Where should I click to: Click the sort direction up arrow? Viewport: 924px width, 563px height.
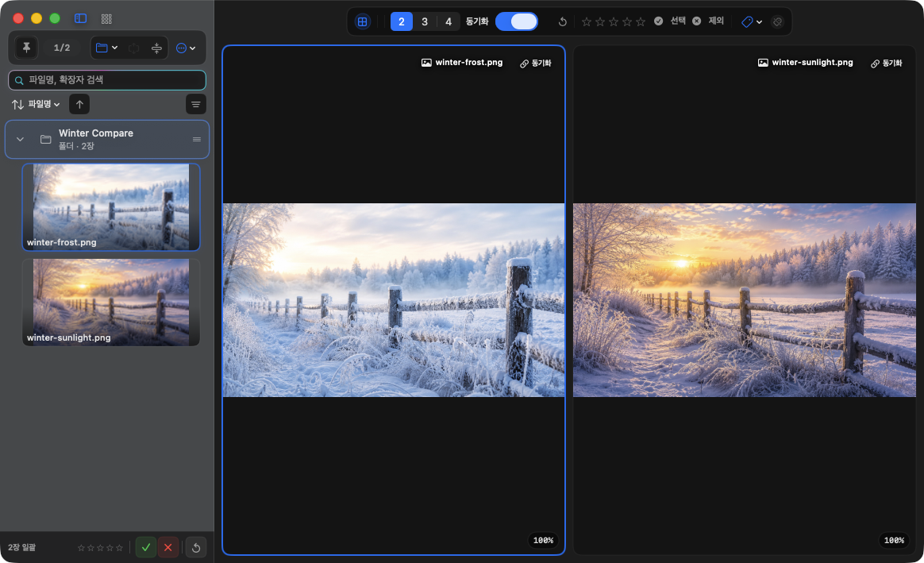click(79, 104)
